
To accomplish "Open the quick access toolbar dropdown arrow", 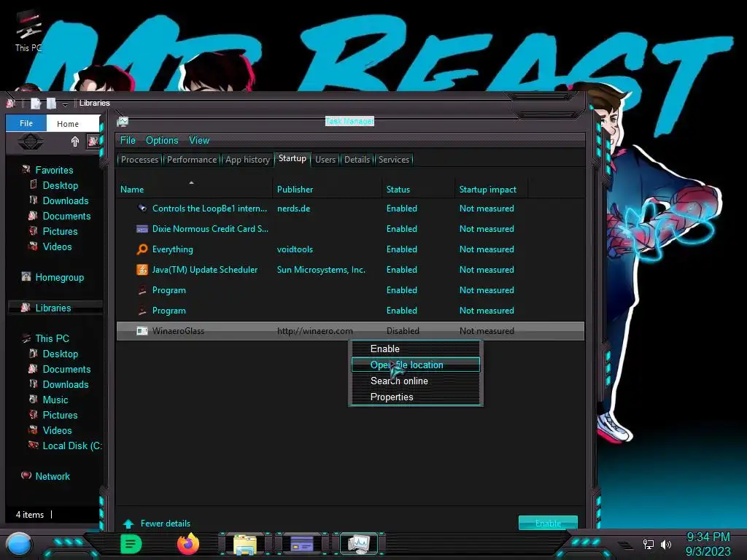I will click(65, 104).
